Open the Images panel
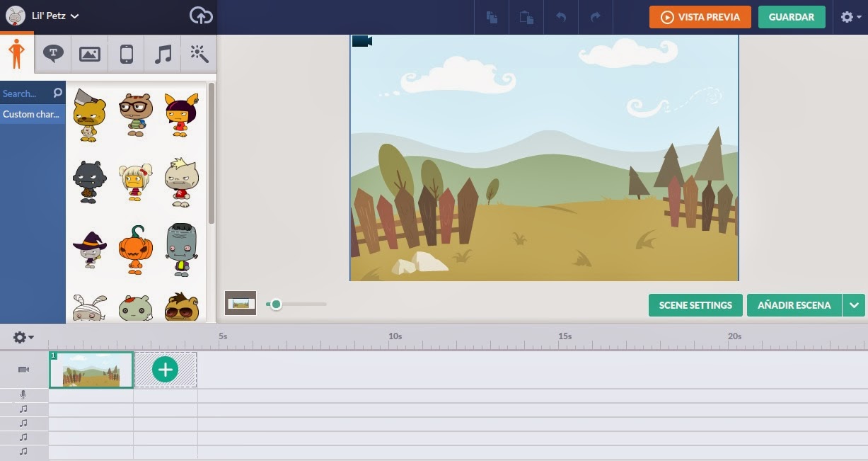 (89, 53)
